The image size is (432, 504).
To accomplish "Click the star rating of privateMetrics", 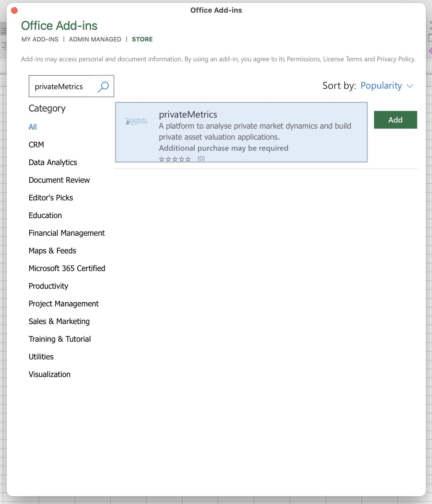I will (175, 159).
